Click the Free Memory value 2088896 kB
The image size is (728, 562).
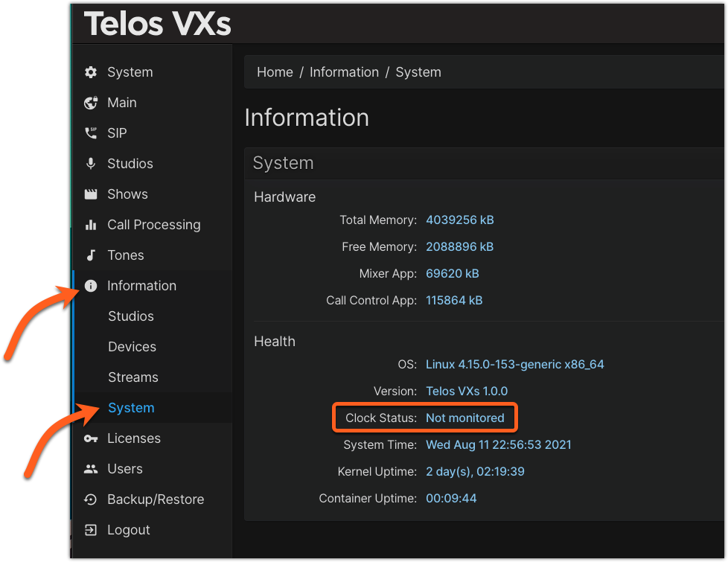pos(459,246)
